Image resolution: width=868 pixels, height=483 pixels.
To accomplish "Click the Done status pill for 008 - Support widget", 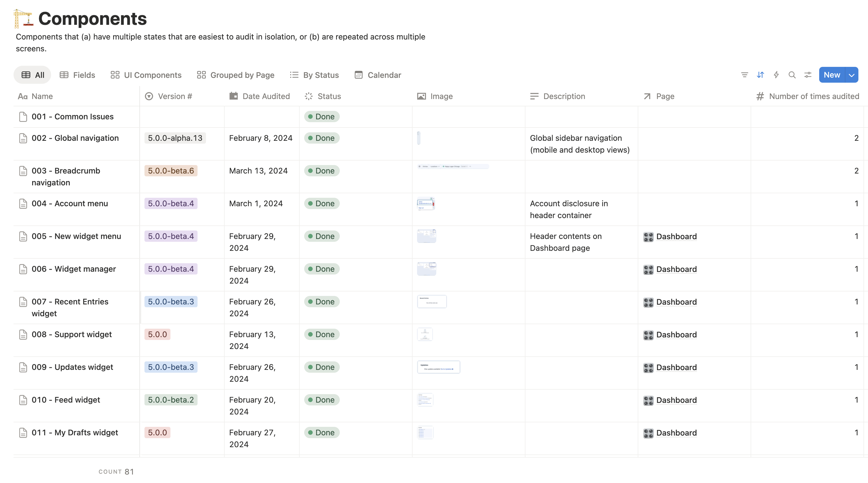I will tap(321, 334).
